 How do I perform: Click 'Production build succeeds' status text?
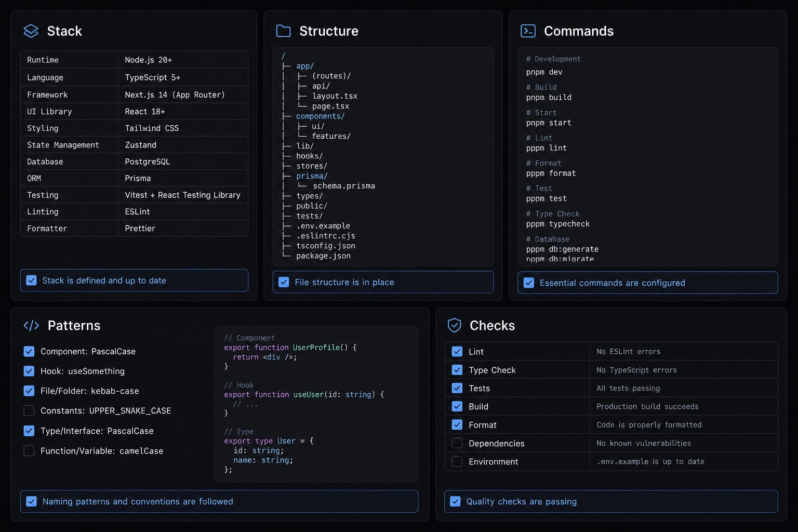coord(647,406)
